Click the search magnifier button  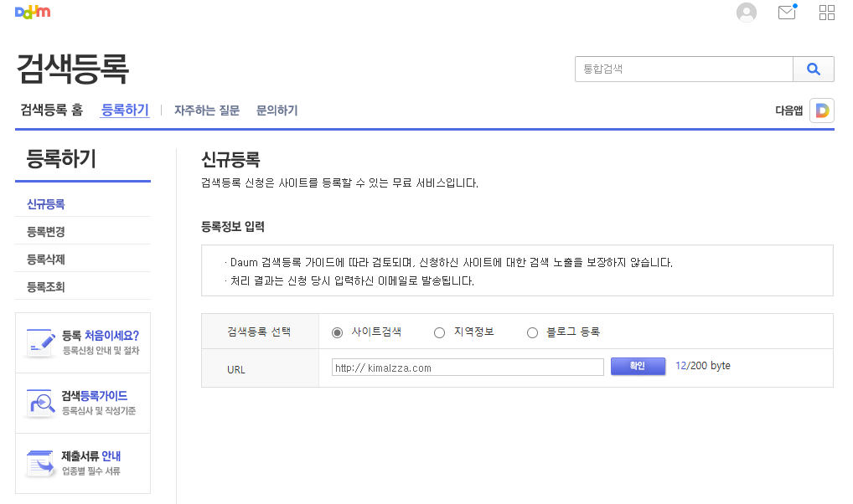pos(813,69)
